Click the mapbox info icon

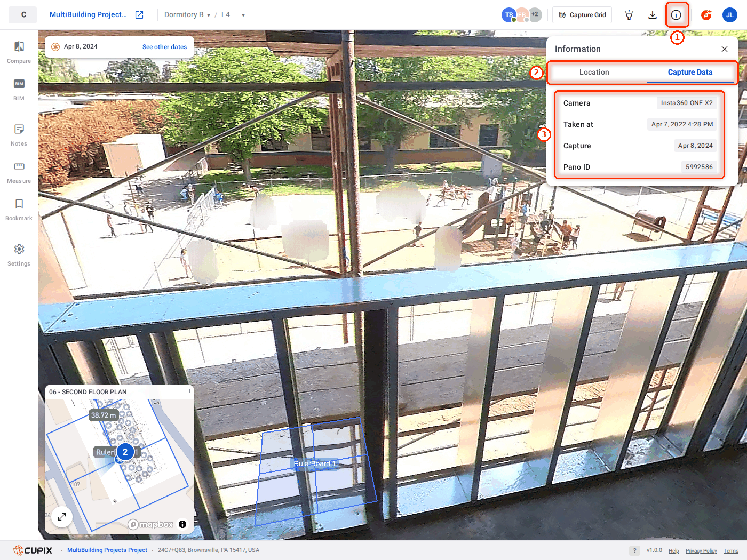click(x=182, y=524)
